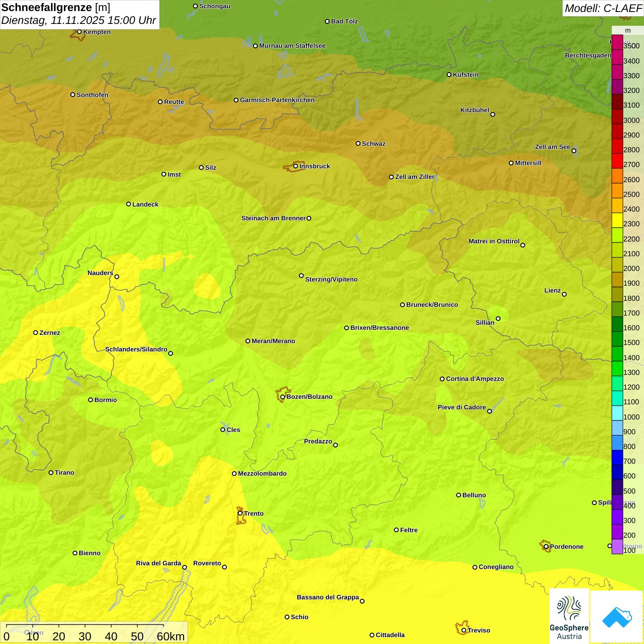Click the Trento city marker circle

click(240, 513)
